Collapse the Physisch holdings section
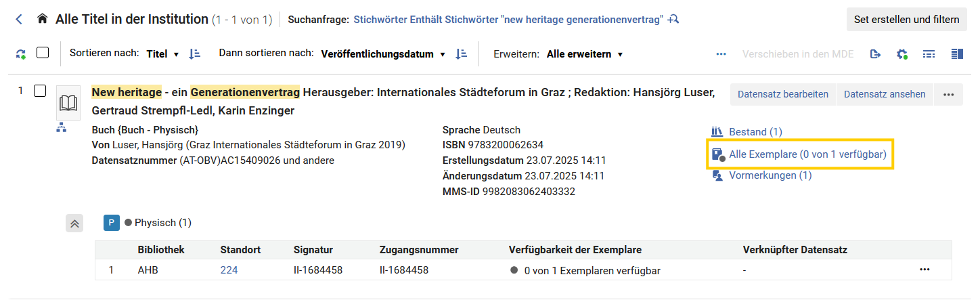The height and width of the screenshot is (302, 980). coord(74,223)
